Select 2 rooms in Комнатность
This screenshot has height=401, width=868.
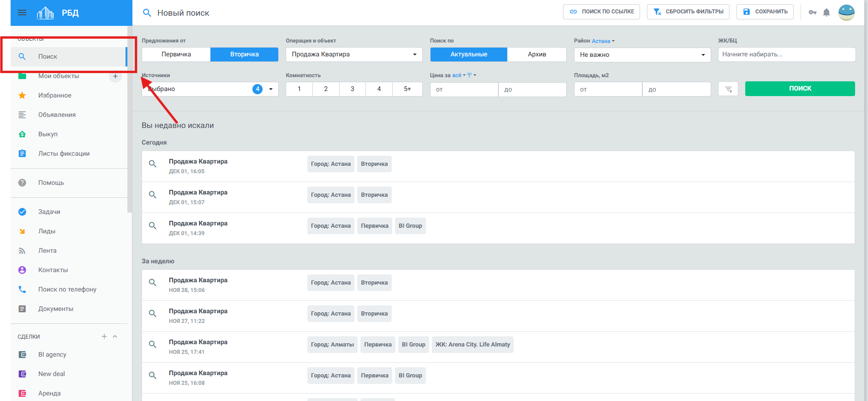click(x=326, y=89)
